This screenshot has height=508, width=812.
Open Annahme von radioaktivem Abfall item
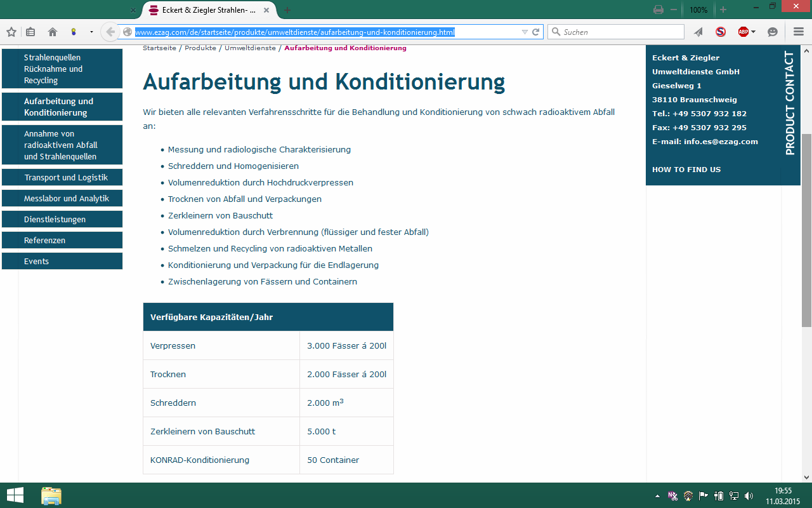[62, 145]
